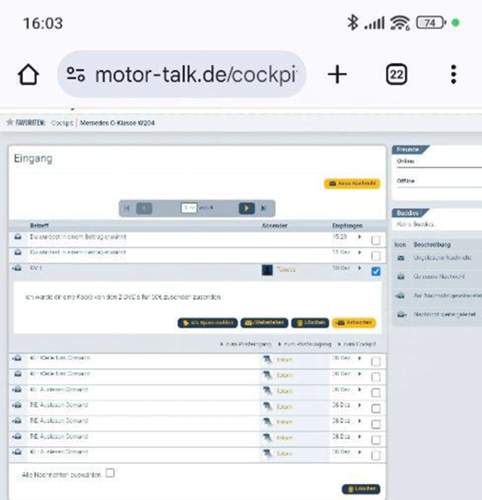Viewport: 482px width, 500px height.
Task: Open the browser three-dot menu
Action: 453,74
